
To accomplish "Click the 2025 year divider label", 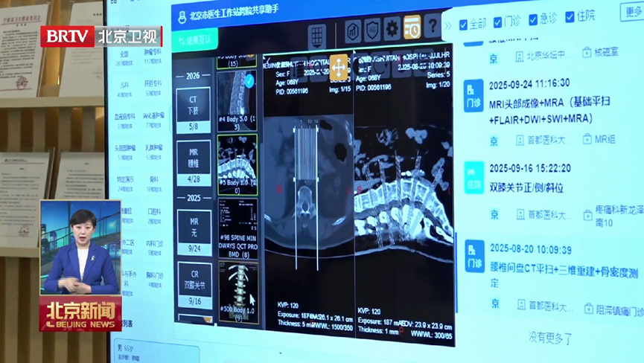I will coord(194,198).
